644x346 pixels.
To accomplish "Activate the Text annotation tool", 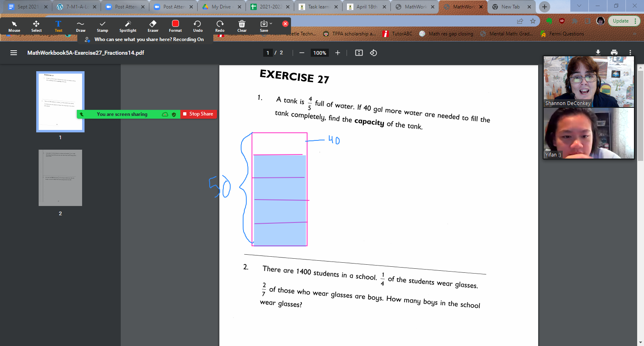I will (x=58, y=26).
